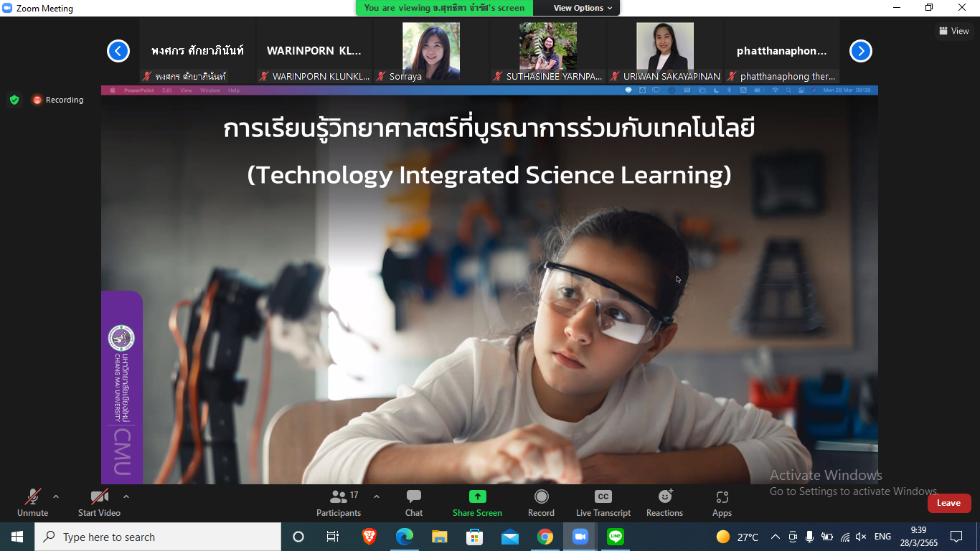
Task: Click Meet Now camera icon in tray
Action: coord(793,537)
